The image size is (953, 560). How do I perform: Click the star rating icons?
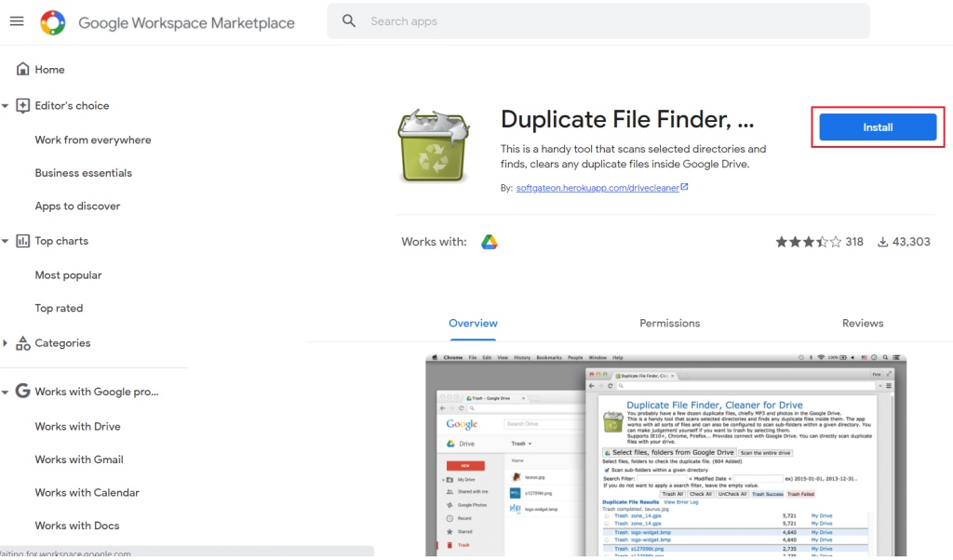(808, 242)
